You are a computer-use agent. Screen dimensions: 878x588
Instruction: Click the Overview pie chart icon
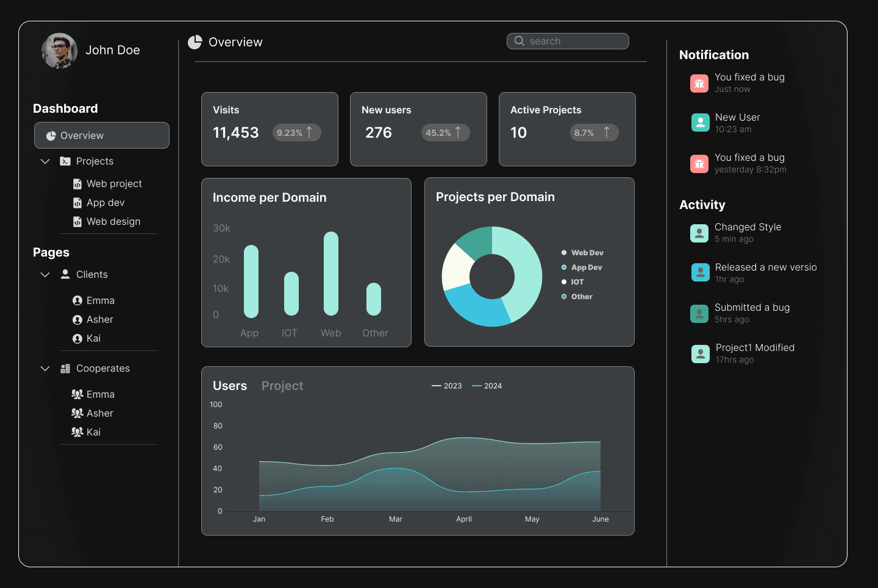195,42
